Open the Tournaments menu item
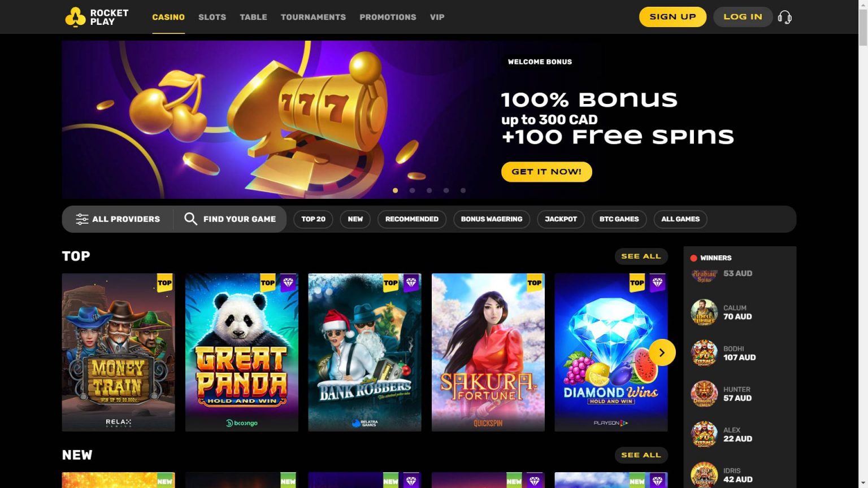The height and width of the screenshot is (488, 868). [x=313, y=17]
